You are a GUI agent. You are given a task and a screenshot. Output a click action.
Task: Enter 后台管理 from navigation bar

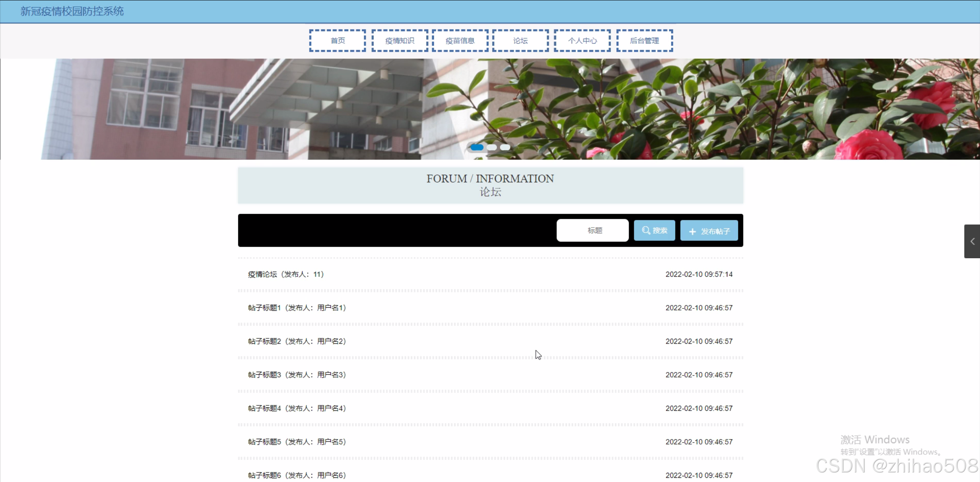tap(644, 41)
